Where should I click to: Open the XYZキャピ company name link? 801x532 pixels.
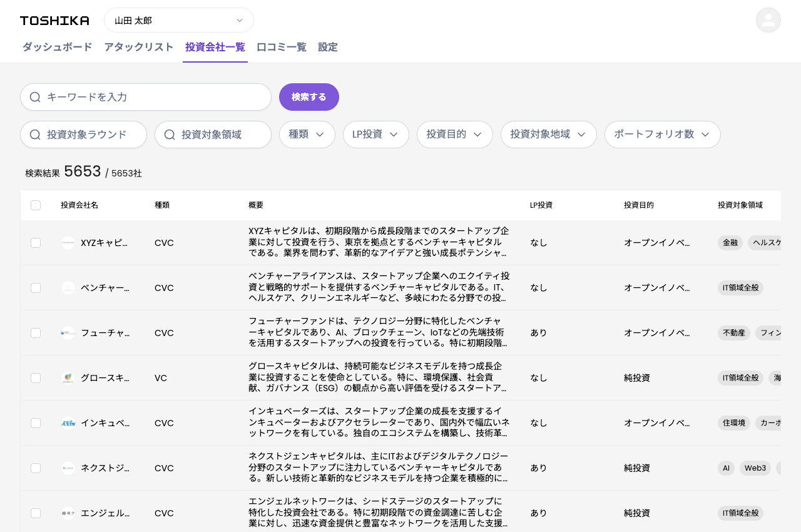click(x=104, y=243)
